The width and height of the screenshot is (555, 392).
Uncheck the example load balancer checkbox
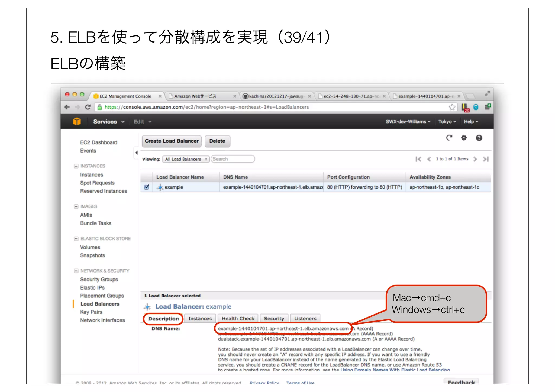[147, 187]
